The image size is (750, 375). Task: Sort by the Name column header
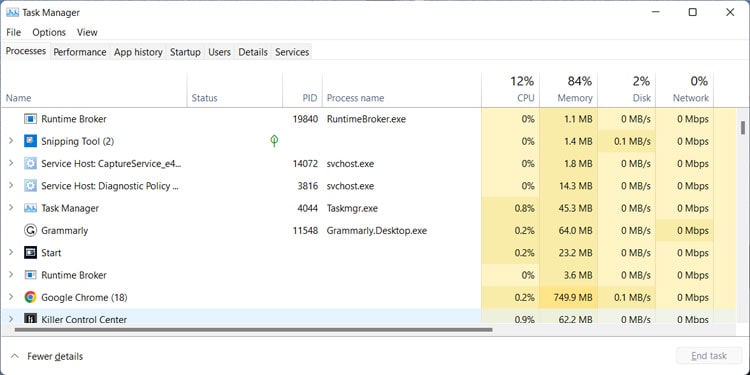tap(94, 89)
